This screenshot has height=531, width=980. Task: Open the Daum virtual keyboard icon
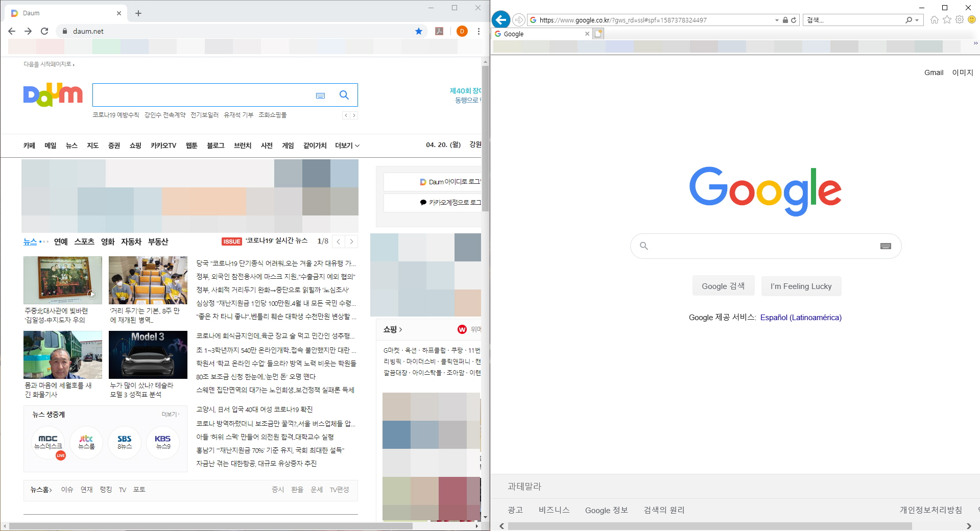coord(321,95)
